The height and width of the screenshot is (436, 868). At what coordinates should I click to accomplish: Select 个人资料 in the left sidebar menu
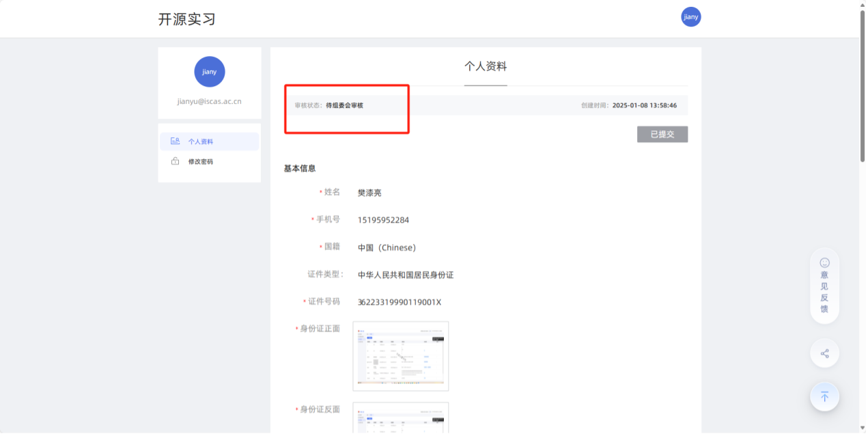click(x=210, y=141)
